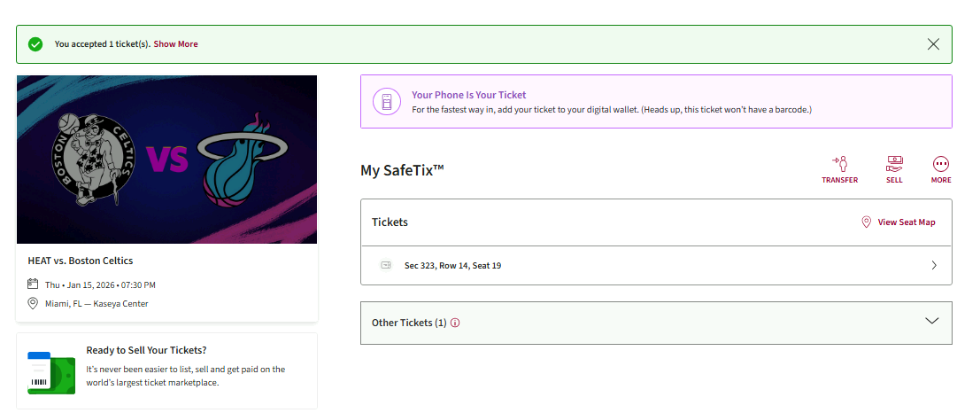The height and width of the screenshot is (413, 980).
Task: Click the ticket icon beside Sec 323
Action: (x=386, y=265)
